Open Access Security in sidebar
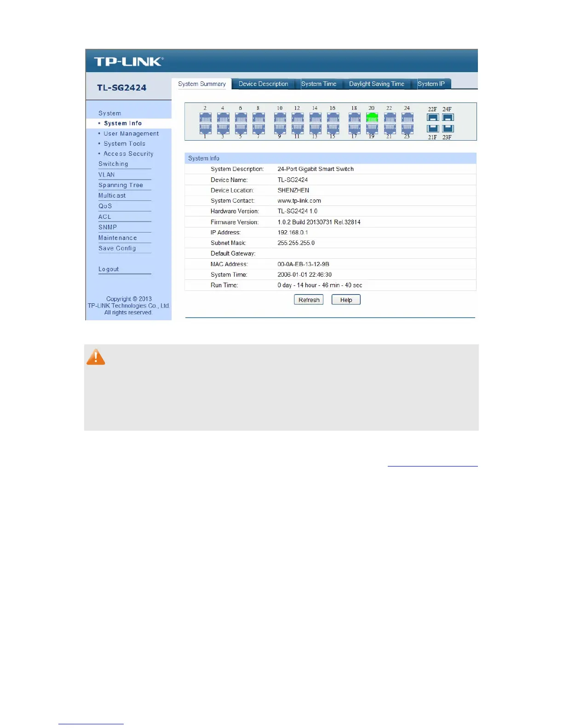The image size is (563, 728). coord(128,154)
